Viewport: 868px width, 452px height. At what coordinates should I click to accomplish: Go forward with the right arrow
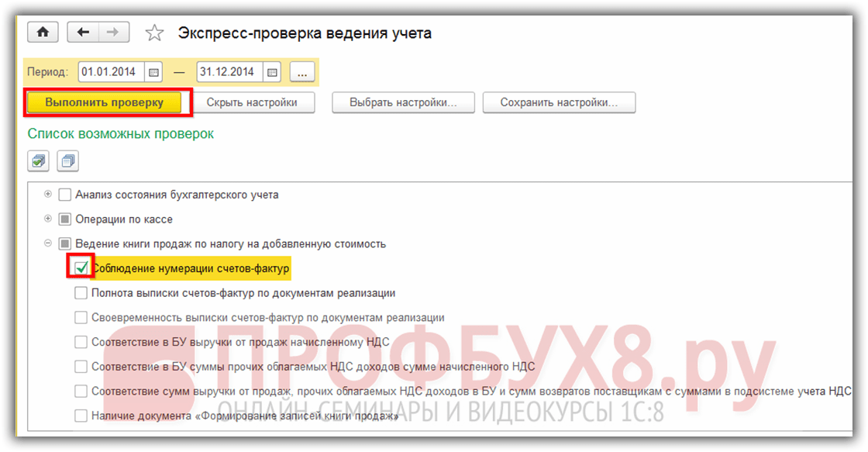[x=112, y=32]
